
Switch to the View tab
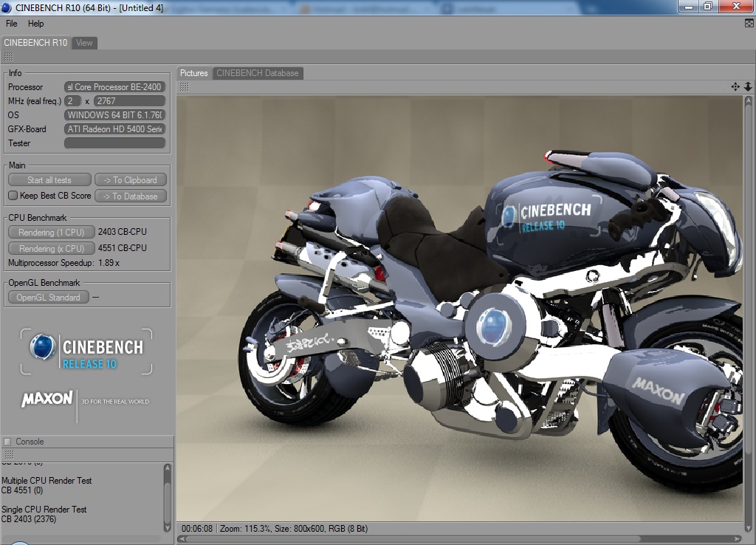pyautogui.click(x=84, y=42)
